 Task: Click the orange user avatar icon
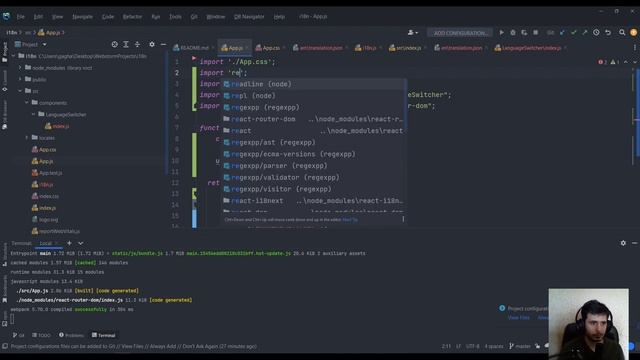coord(633,33)
